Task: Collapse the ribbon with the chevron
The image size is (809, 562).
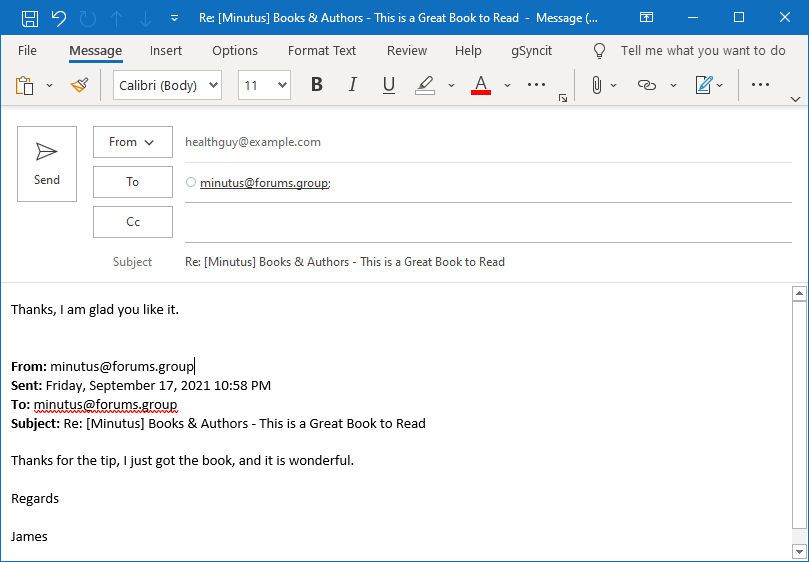Action: click(x=795, y=99)
